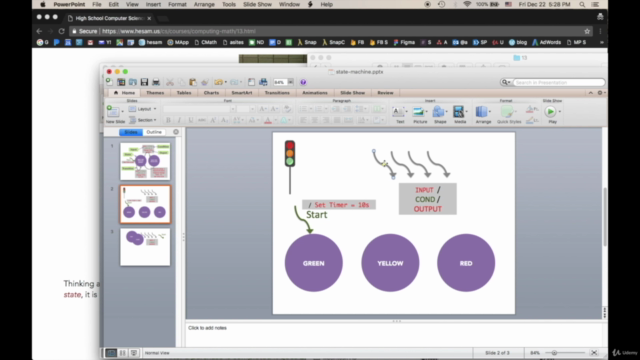Screen dimensions: 640x360
Task: Collapse the ribbon with the chevron
Action: (590, 93)
